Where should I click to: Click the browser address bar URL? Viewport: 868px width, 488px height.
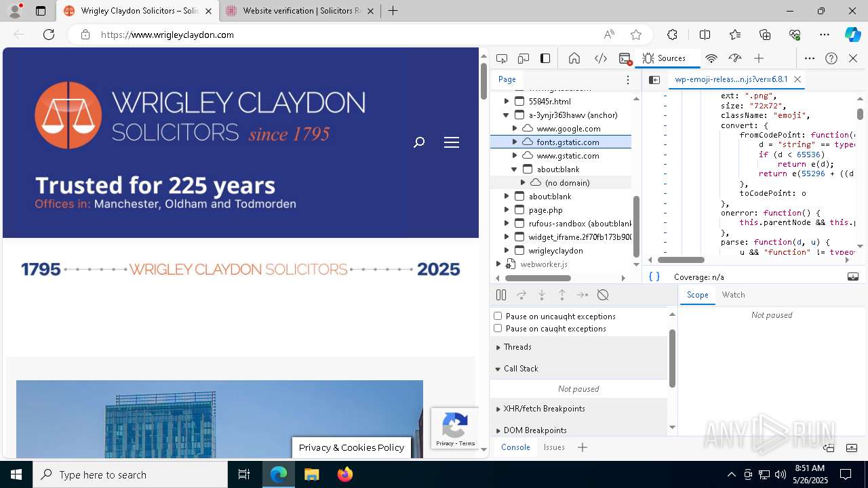tap(167, 35)
